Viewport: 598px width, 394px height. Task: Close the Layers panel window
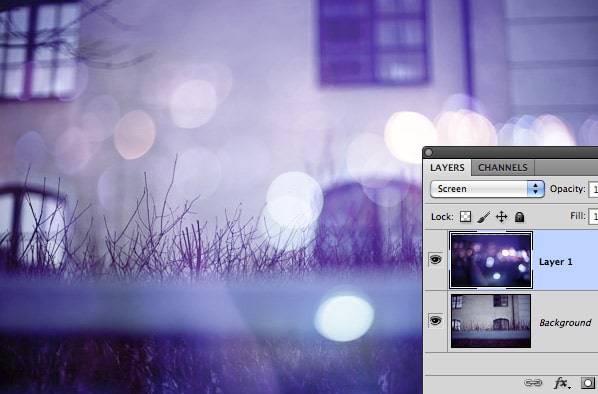pos(429,153)
